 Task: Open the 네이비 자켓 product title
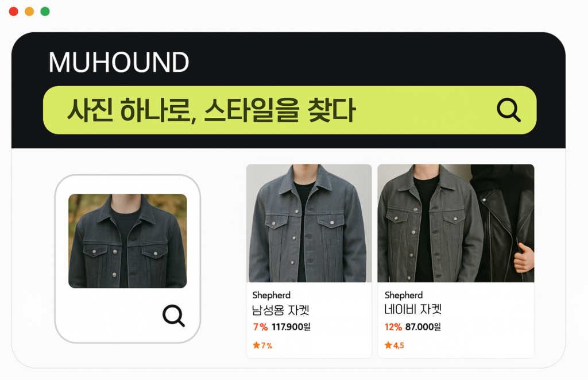pyautogui.click(x=413, y=309)
